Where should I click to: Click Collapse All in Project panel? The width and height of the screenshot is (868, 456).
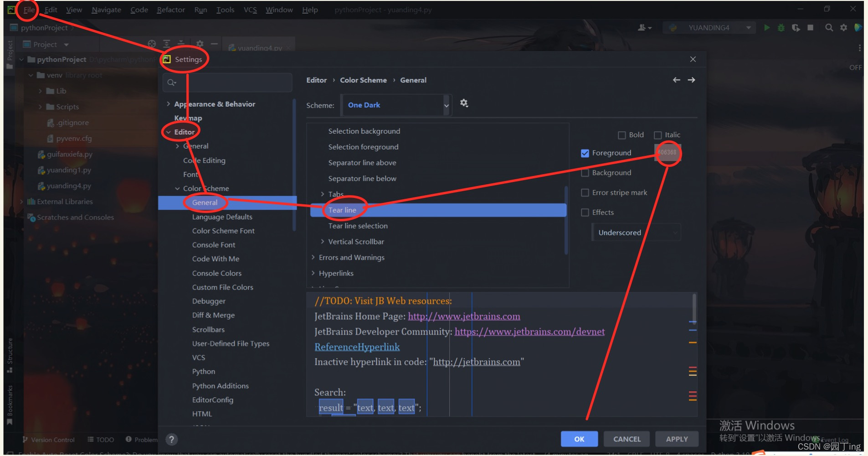181,44
